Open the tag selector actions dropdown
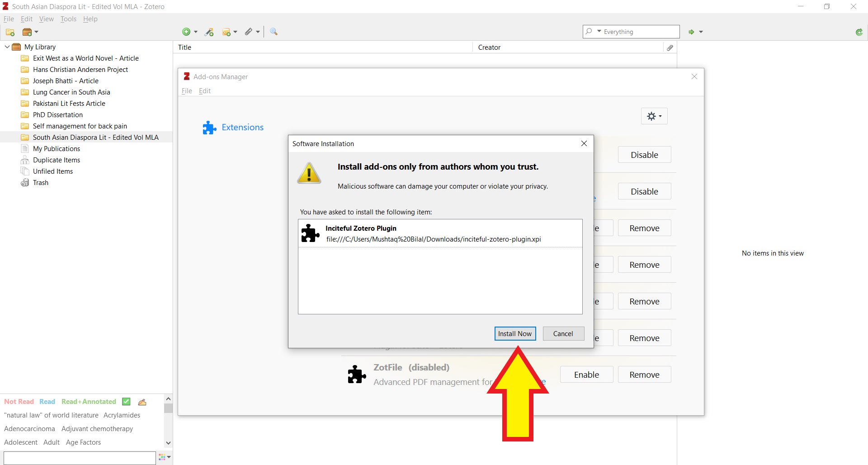The width and height of the screenshot is (868, 465). pos(165,457)
